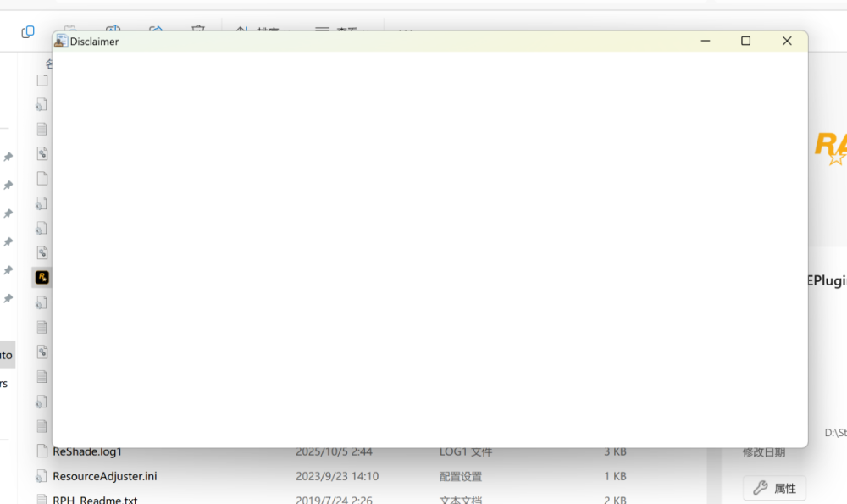Click the copy icon in Explorer toolbar
847x504 pixels.
coord(28,31)
